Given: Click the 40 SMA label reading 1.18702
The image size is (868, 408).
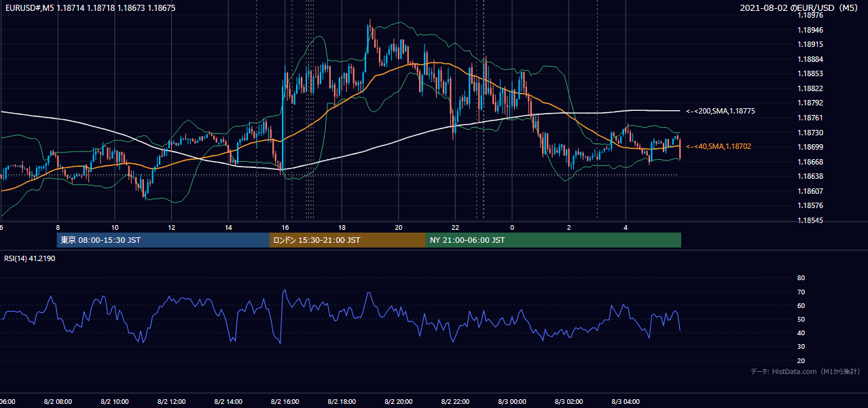Looking at the screenshot, I should point(719,146).
